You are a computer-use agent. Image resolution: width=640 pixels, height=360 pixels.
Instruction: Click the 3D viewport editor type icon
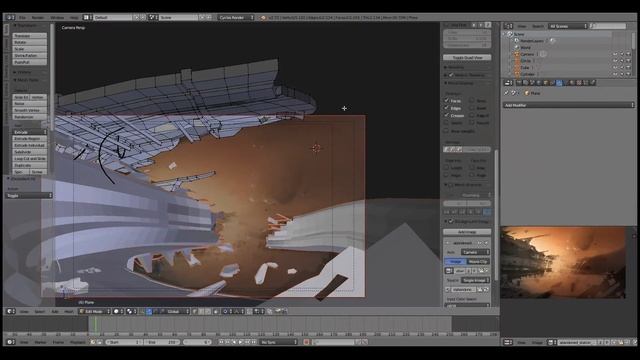pyautogui.click(x=10, y=311)
